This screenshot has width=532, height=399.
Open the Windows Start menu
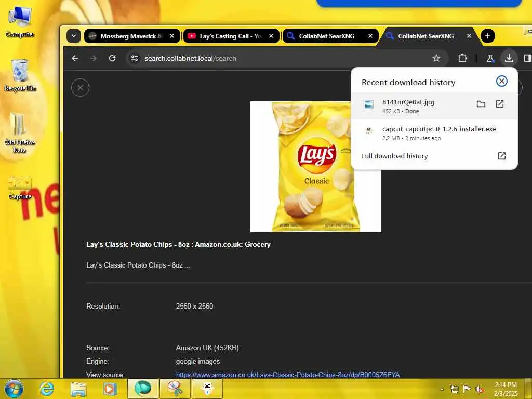pyautogui.click(x=14, y=389)
